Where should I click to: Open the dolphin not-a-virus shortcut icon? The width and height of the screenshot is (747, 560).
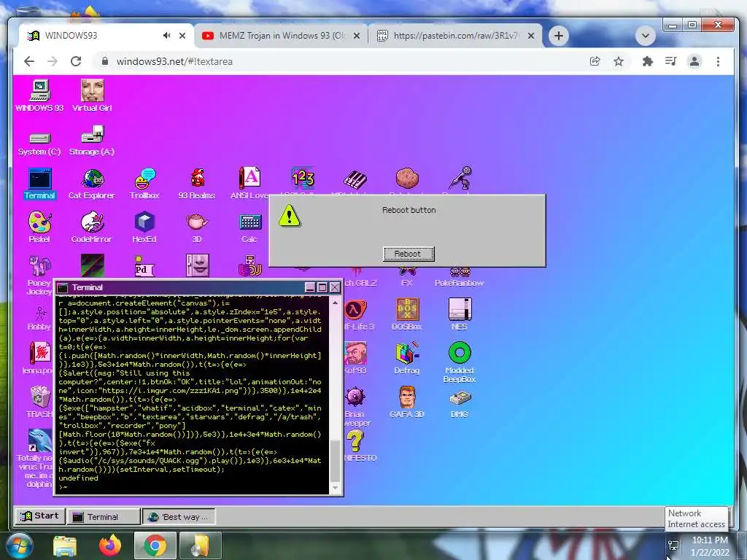click(39, 458)
